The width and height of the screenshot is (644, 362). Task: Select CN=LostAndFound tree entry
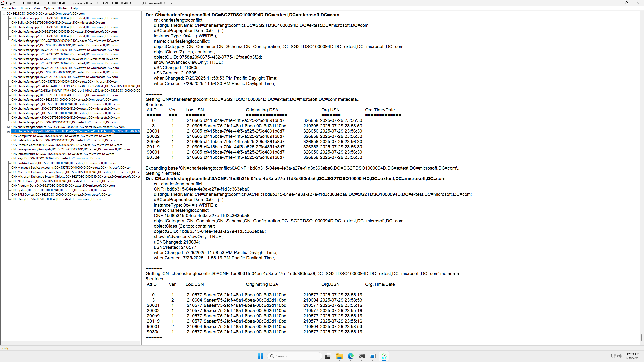click(63, 163)
